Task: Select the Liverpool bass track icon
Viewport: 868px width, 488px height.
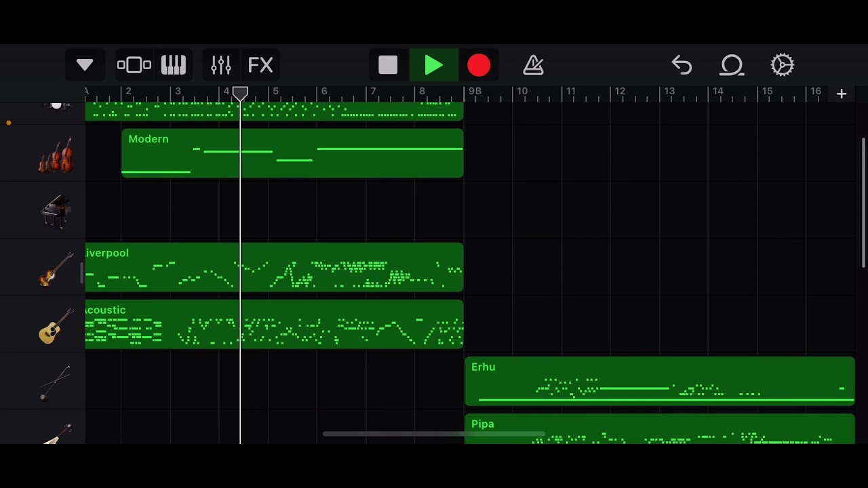Action: 56,268
